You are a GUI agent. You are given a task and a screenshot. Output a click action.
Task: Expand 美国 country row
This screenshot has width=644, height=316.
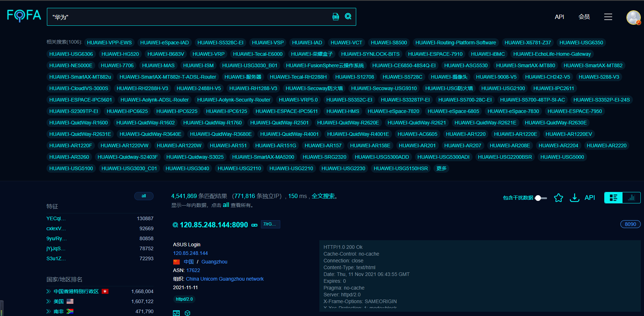(48, 301)
